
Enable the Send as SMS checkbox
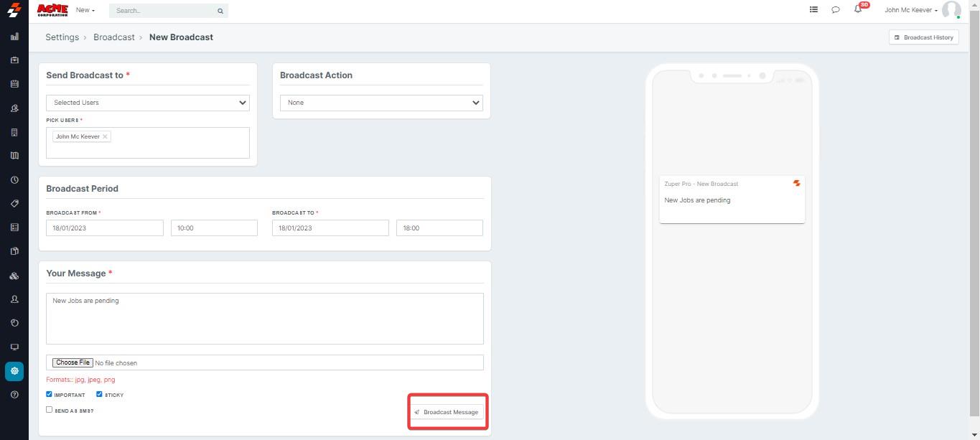point(50,410)
